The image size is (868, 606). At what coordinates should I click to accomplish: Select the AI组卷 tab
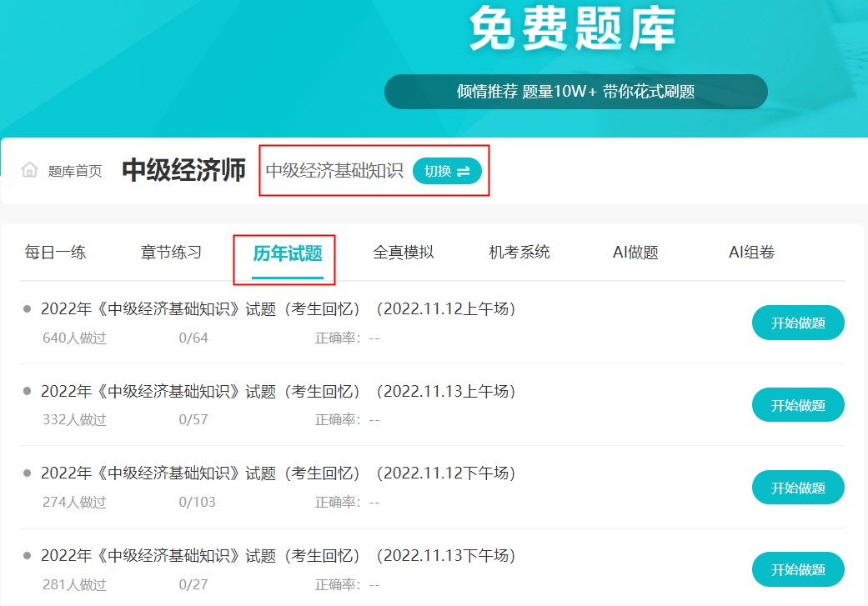point(751,252)
